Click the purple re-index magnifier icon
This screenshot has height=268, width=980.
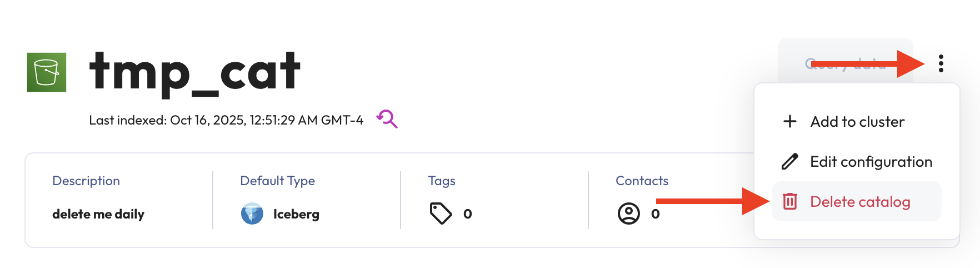pos(387,118)
